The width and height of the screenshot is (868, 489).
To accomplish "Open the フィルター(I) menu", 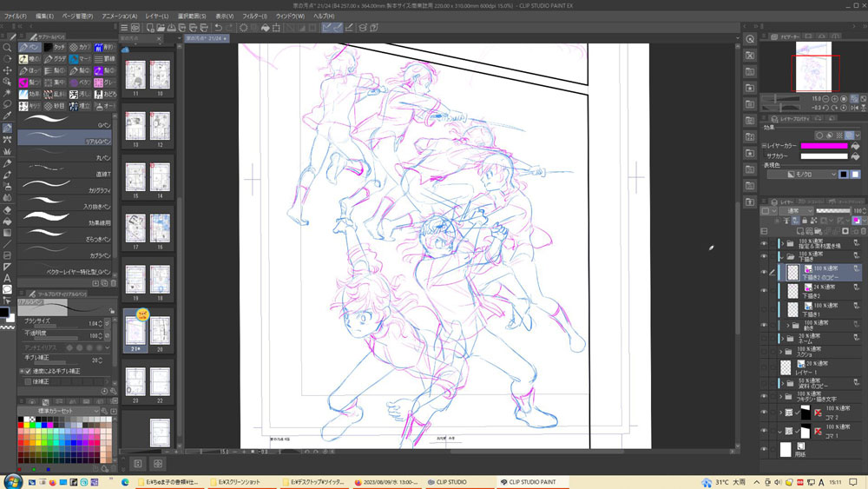I will point(254,16).
